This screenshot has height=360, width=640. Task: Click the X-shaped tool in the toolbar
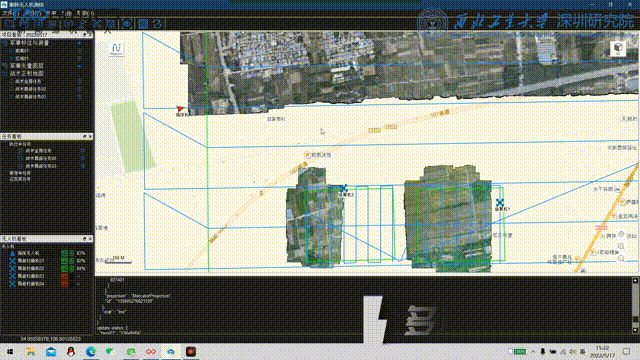pos(97,24)
